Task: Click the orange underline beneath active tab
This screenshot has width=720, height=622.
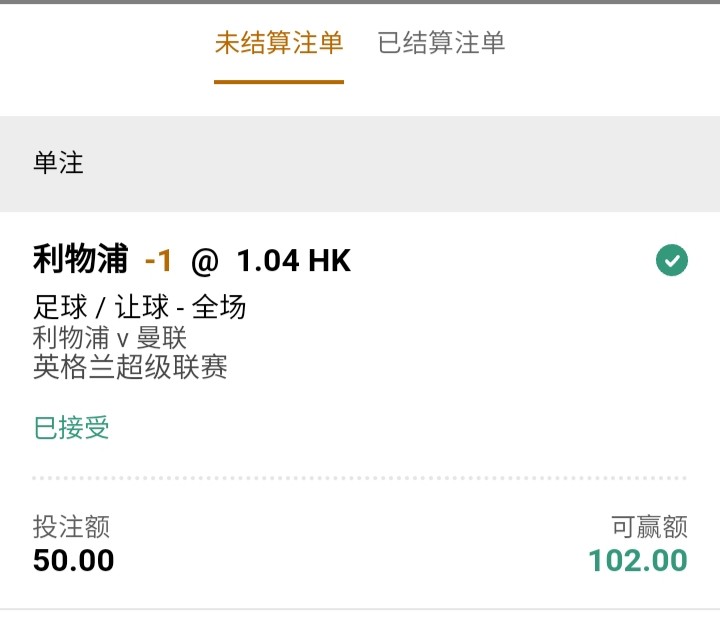Action: tap(279, 82)
